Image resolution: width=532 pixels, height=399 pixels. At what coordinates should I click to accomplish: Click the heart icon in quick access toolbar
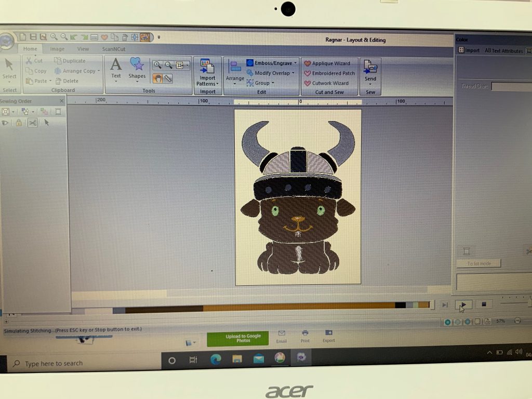[104, 37]
